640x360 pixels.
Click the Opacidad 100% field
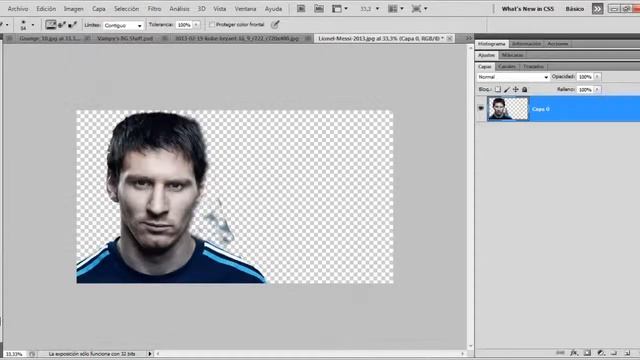click(x=585, y=77)
